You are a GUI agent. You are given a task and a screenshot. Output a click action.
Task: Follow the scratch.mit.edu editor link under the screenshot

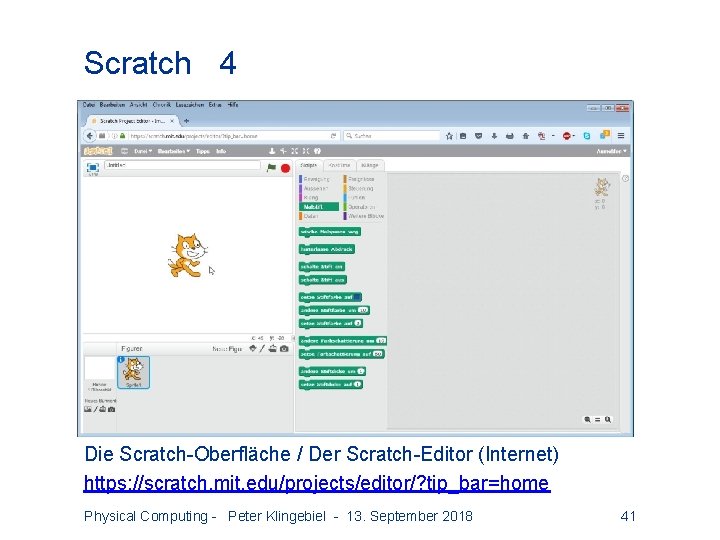(317, 483)
